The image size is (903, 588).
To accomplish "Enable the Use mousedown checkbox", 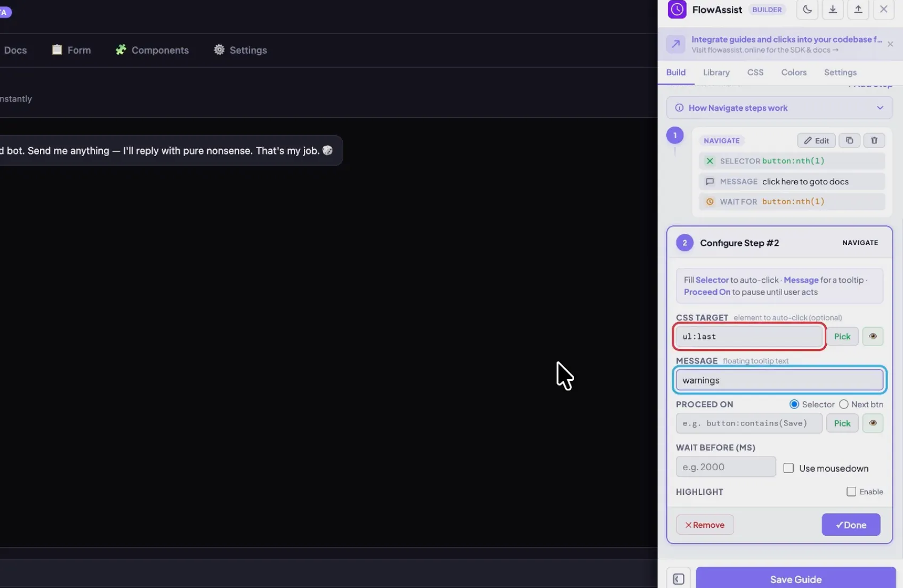I will click(x=788, y=469).
